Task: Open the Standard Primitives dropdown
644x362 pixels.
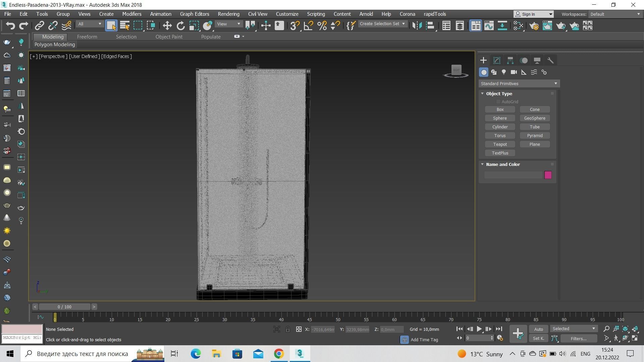Action: pos(519,83)
